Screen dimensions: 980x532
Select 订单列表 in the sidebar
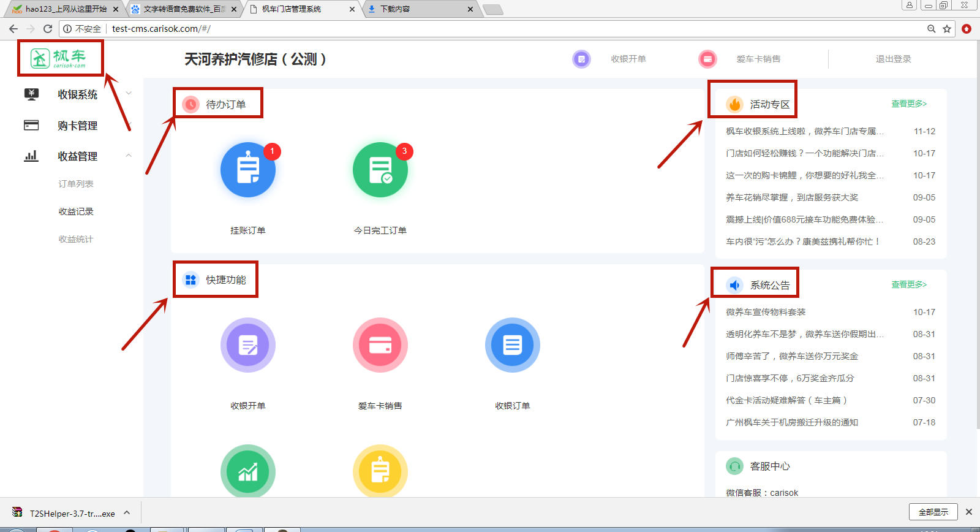coord(76,184)
